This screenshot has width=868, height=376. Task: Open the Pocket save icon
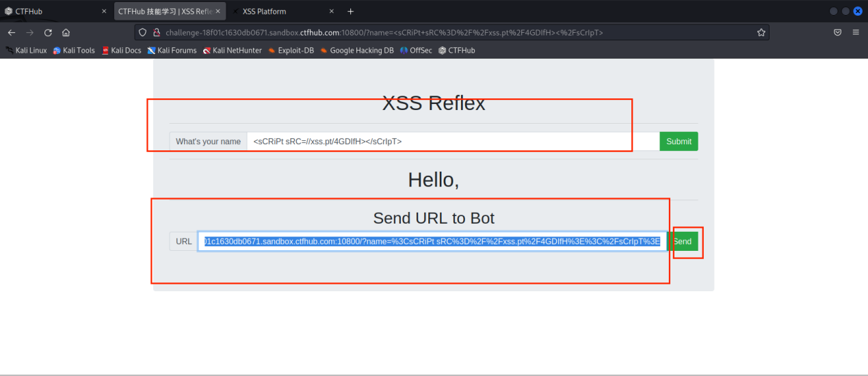click(x=837, y=32)
